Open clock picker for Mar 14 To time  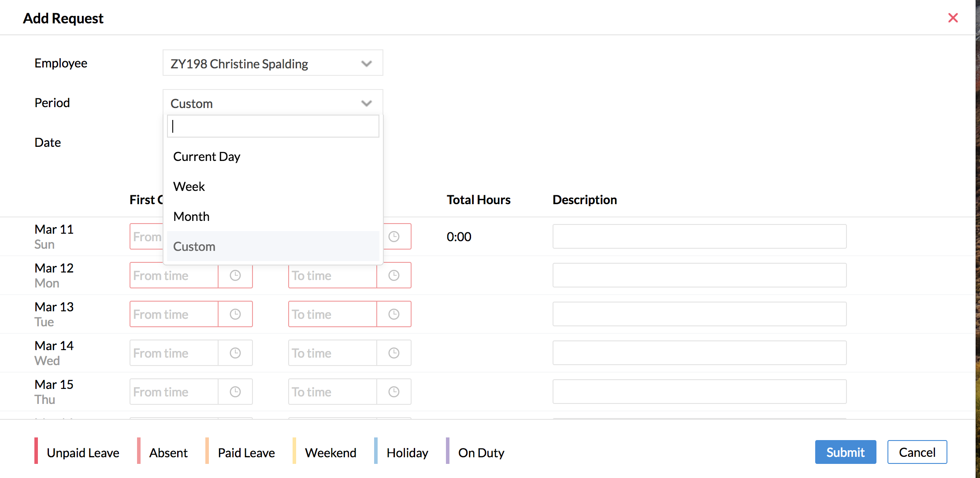[x=394, y=353]
